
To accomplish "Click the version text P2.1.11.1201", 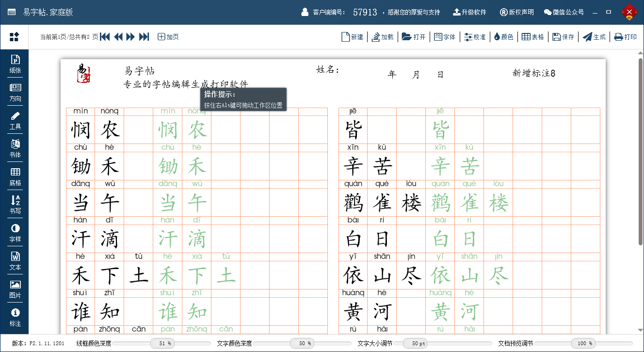I will pyautogui.click(x=47, y=343).
